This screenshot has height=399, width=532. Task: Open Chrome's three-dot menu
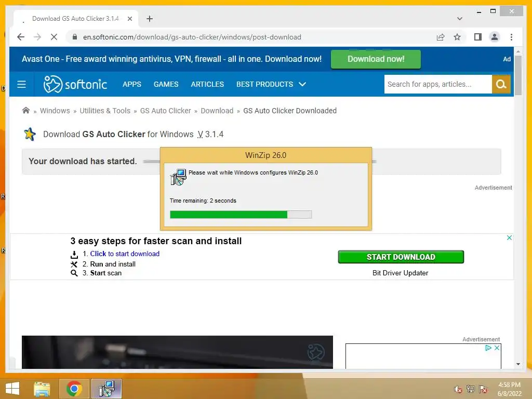511,37
